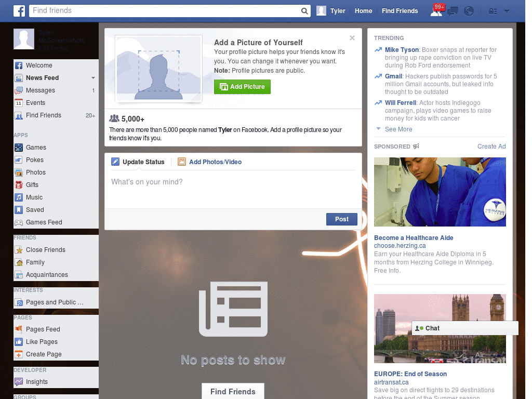Open the Mike Tyson trending link
This screenshot has width=532, height=399.
tap(402, 50)
